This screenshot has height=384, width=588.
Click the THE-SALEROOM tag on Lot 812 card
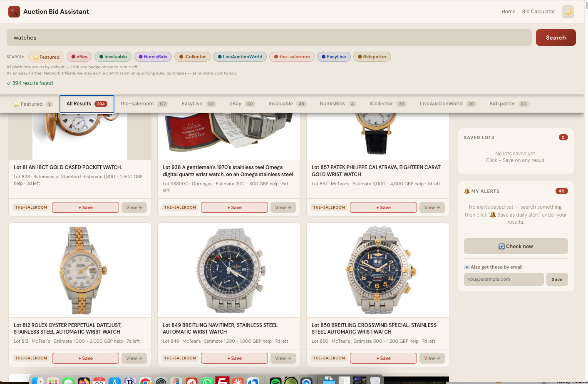(31, 358)
